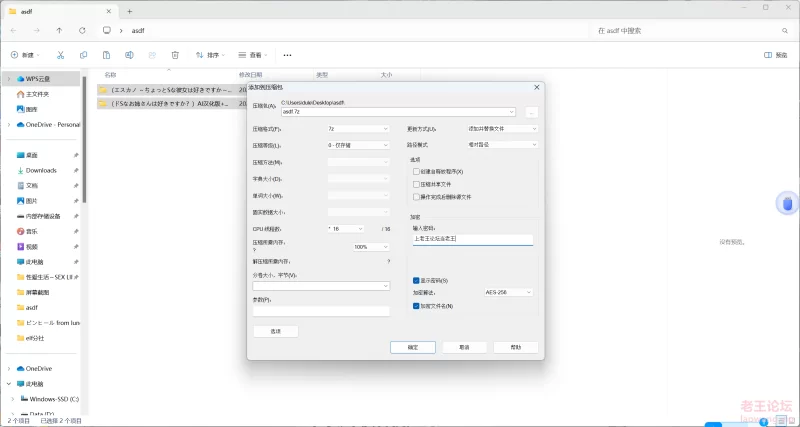This screenshot has height=427, width=800.
Task: Click the blue floating USB widget
Action: [787, 204]
